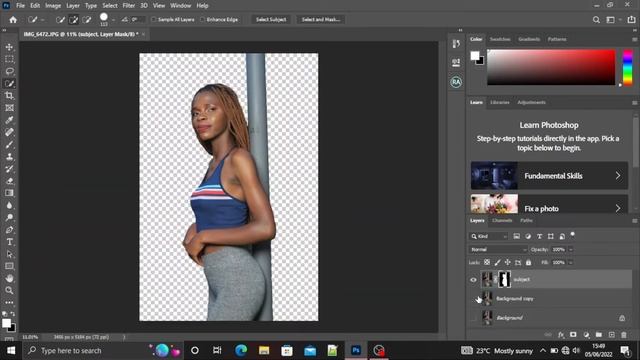Select the Pen tool
640x360 pixels.
[x=9, y=230]
